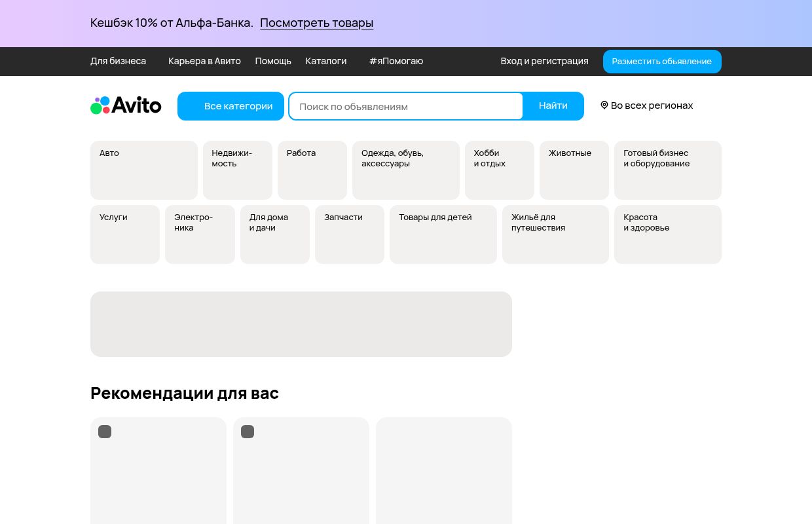Click the location pin next to 'Во всех регионах'
Screen dimensions: 812x524
point(604,105)
